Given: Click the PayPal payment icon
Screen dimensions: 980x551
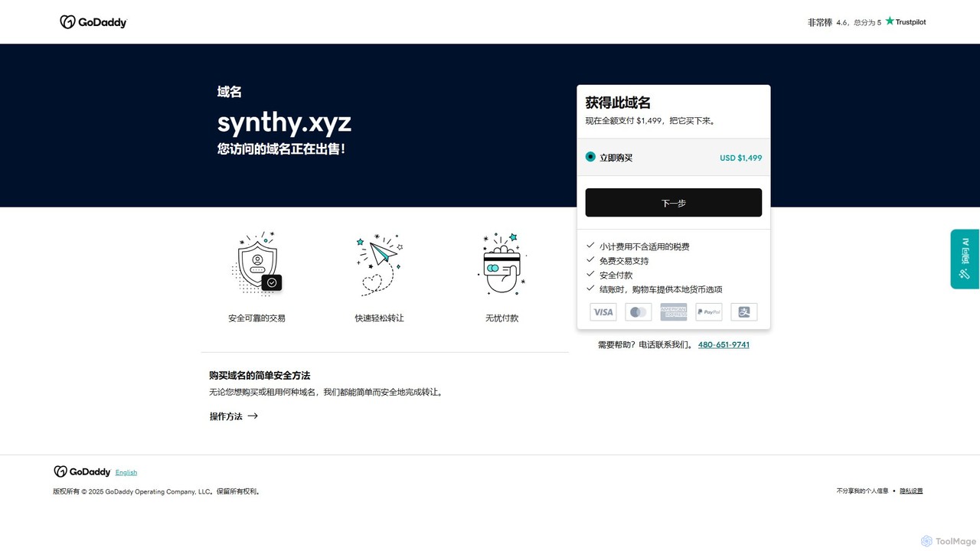Looking at the screenshot, I should (x=709, y=311).
